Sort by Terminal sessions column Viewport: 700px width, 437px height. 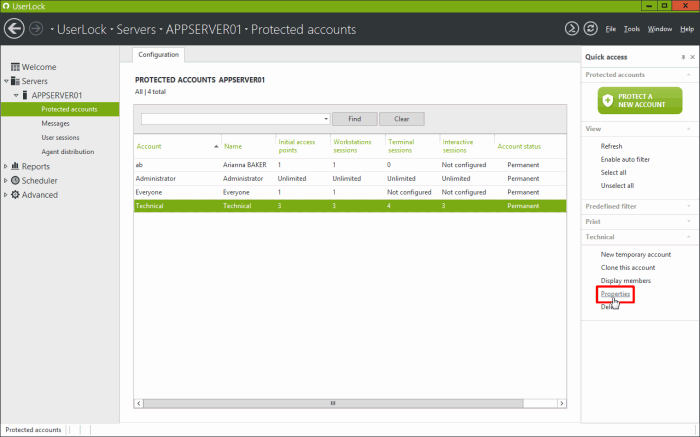412,146
